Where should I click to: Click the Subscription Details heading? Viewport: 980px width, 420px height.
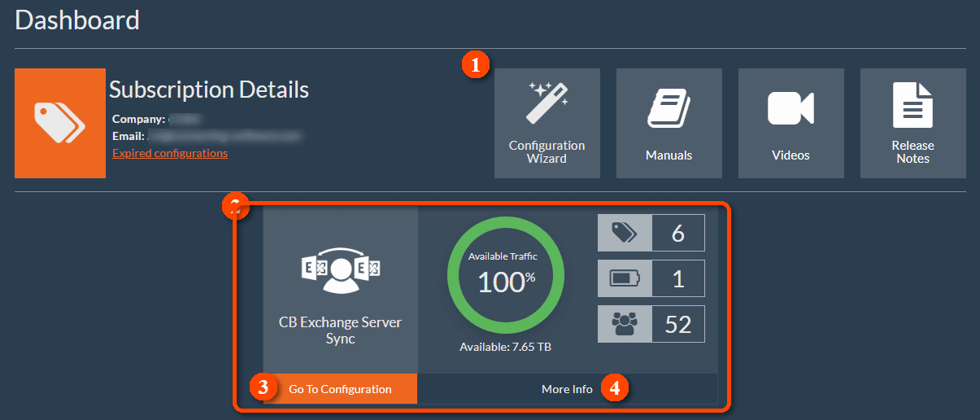click(x=209, y=90)
